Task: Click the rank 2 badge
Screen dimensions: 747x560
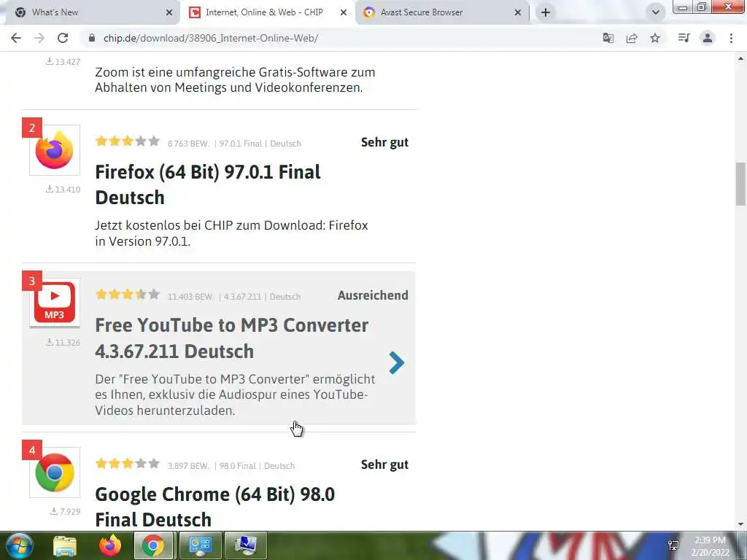Action: click(x=32, y=128)
